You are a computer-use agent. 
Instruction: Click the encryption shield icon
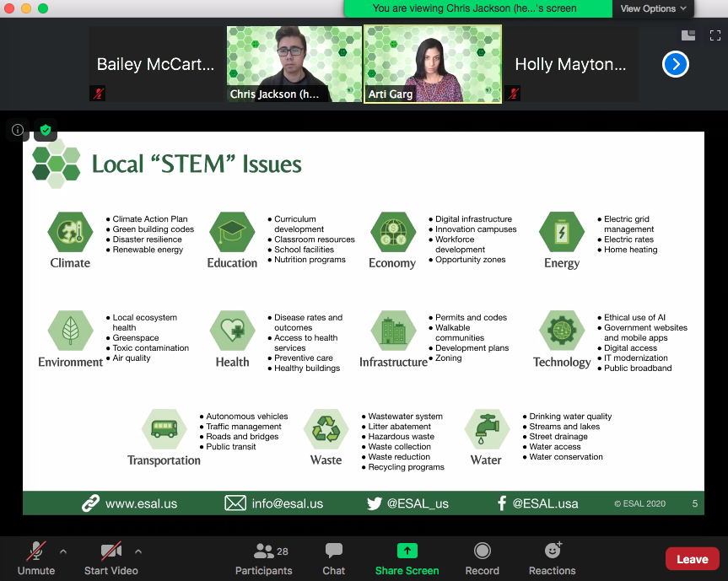click(45, 130)
